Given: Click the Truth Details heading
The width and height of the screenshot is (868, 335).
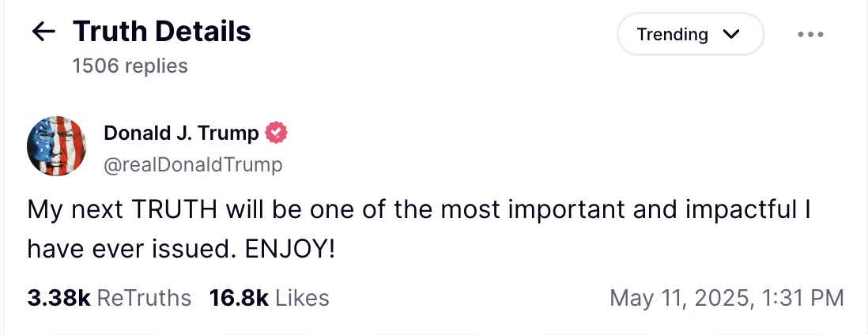Looking at the screenshot, I should [161, 31].
